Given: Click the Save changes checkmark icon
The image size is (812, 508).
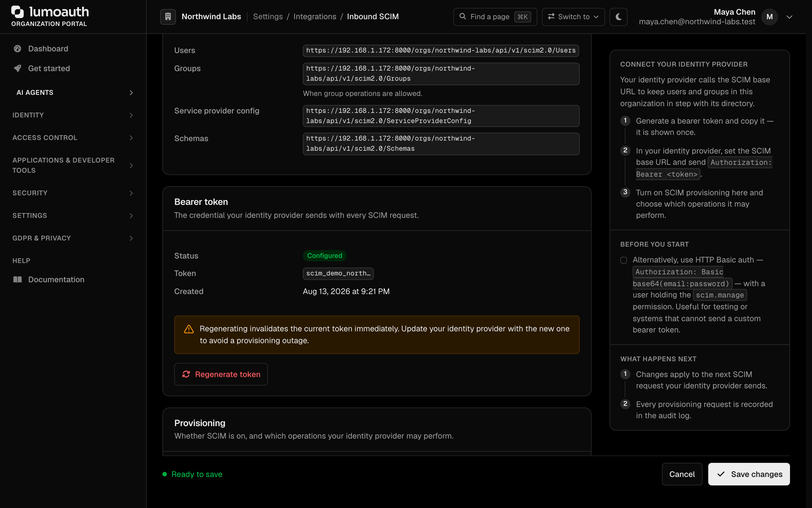Looking at the screenshot, I should coord(721,474).
